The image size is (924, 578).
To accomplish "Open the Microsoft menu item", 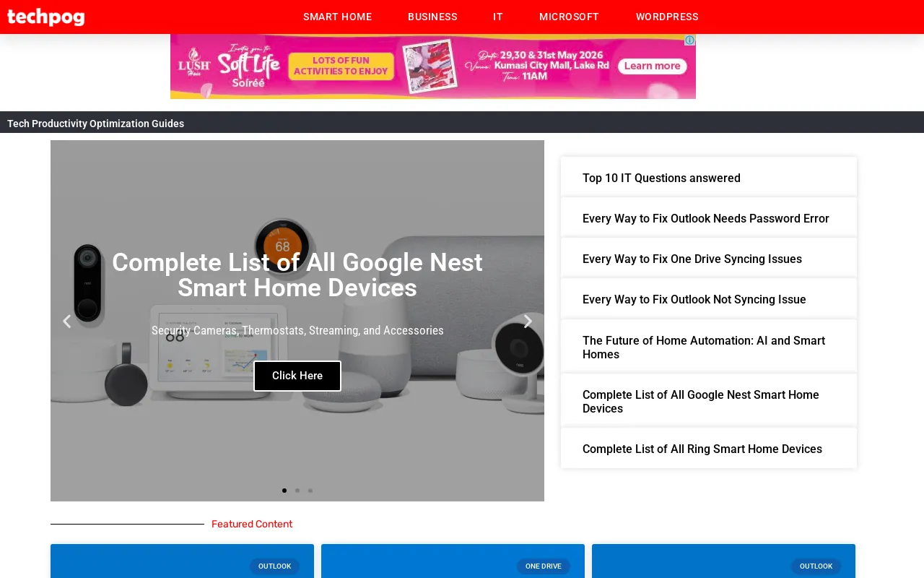I will coord(569,17).
